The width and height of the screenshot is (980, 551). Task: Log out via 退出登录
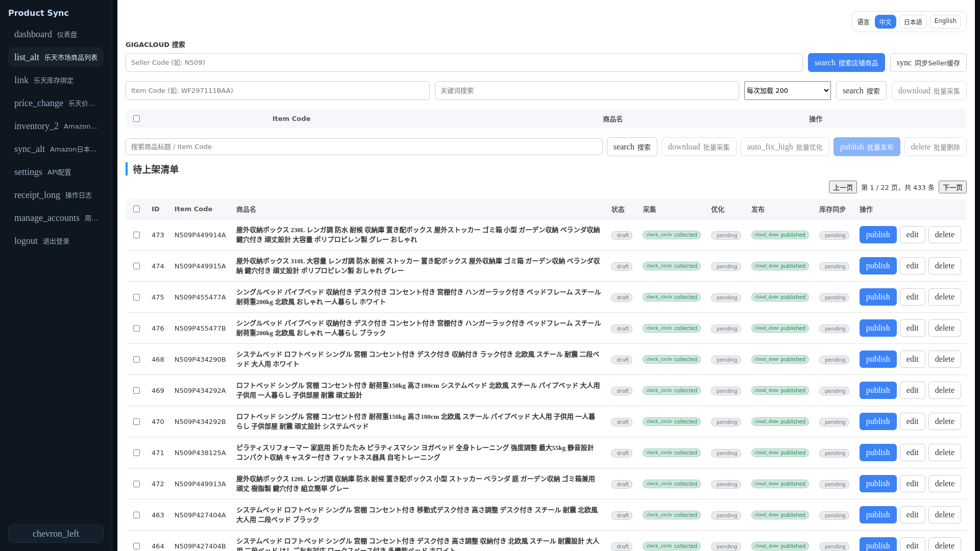pos(56,241)
